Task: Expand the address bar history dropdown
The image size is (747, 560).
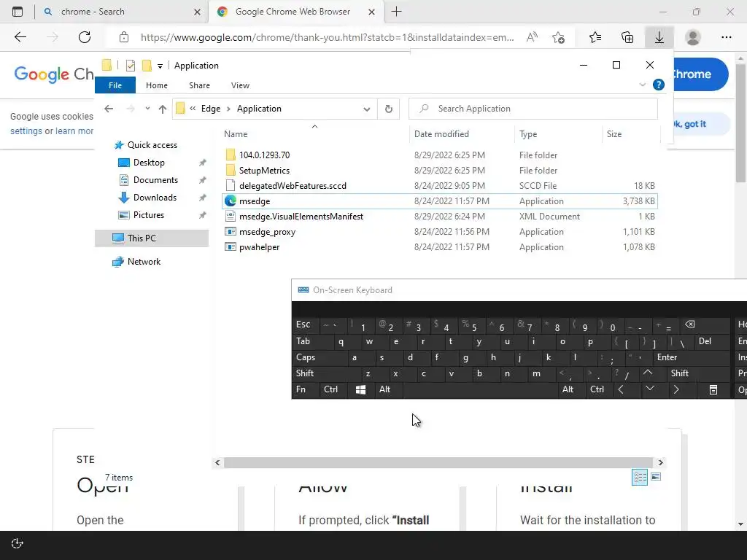Action: coord(366,109)
